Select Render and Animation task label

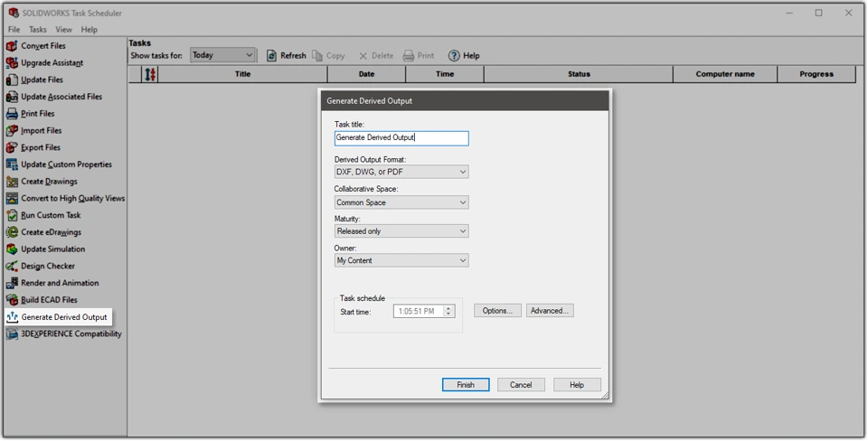[60, 283]
